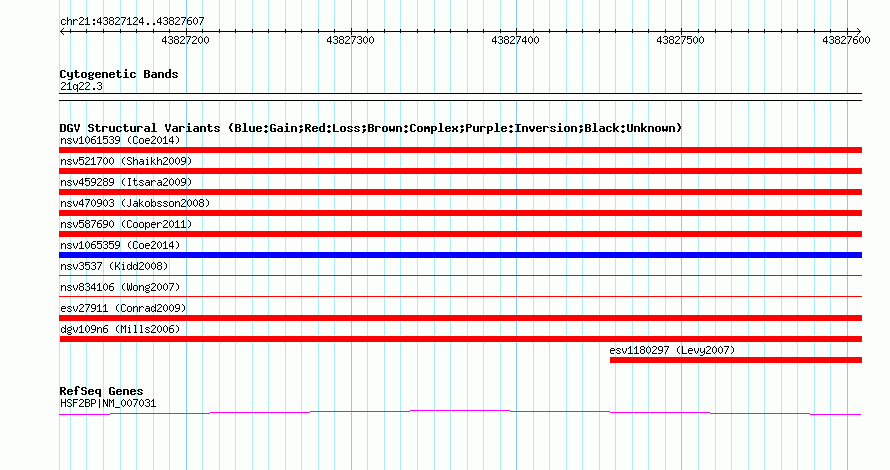The height and width of the screenshot is (470, 890).
Task: Click the right arrow of the ruler
Action: pyautogui.click(x=858, y=31)
